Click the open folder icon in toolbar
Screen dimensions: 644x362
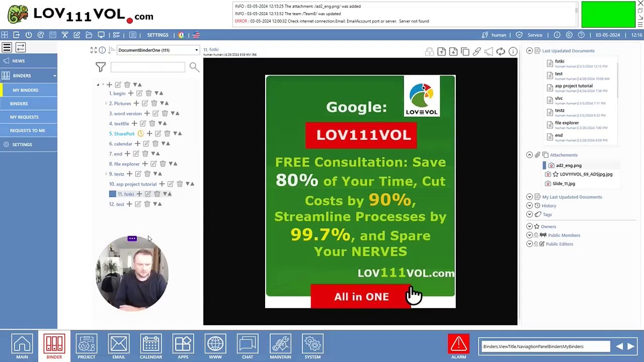pyautogui.click(x=89, y=35)
